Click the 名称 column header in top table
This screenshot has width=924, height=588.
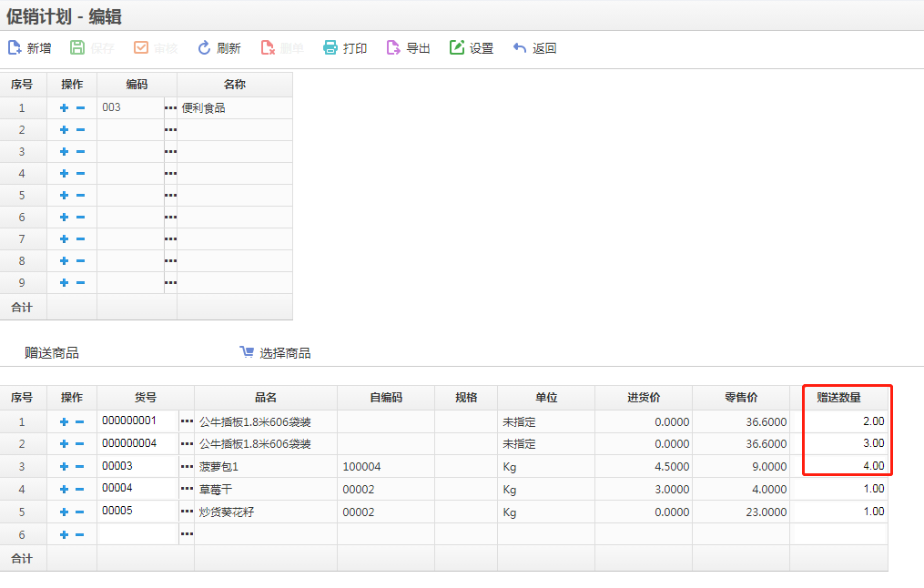tap(235, 85)
